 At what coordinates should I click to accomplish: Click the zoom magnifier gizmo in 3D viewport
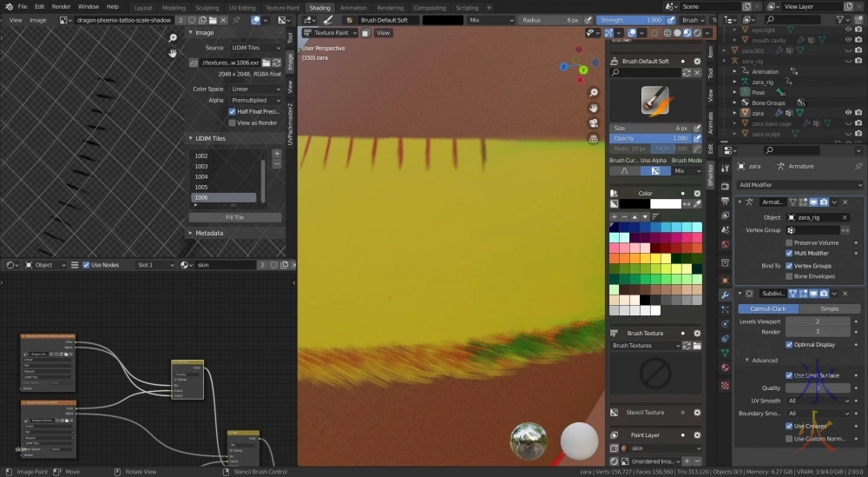593,93
